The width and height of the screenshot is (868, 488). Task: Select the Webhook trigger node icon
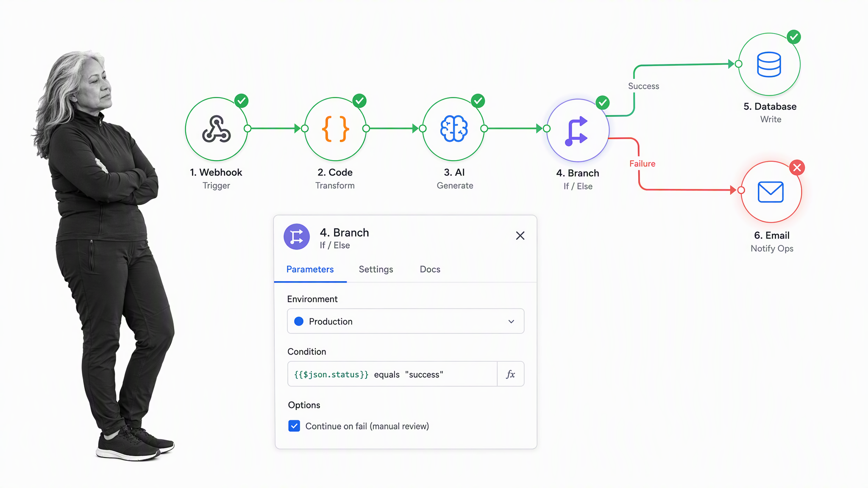tap(217, 129)
